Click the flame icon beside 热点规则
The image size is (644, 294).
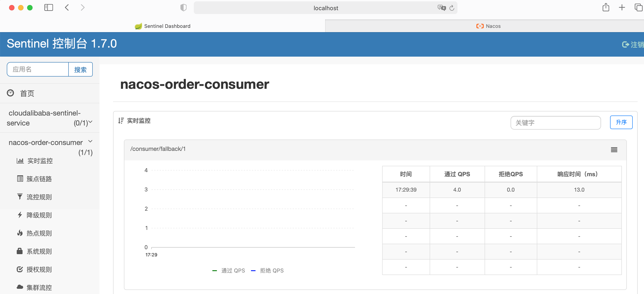click(20, 233)
